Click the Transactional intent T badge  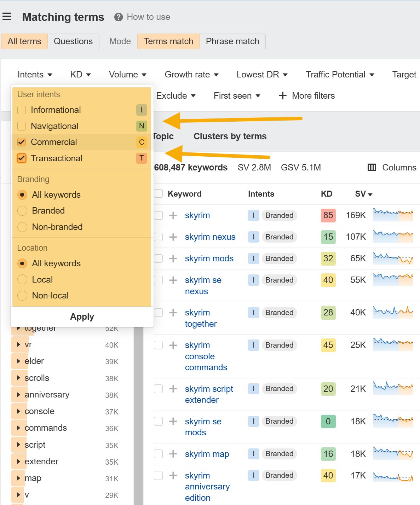click(141, 158)
